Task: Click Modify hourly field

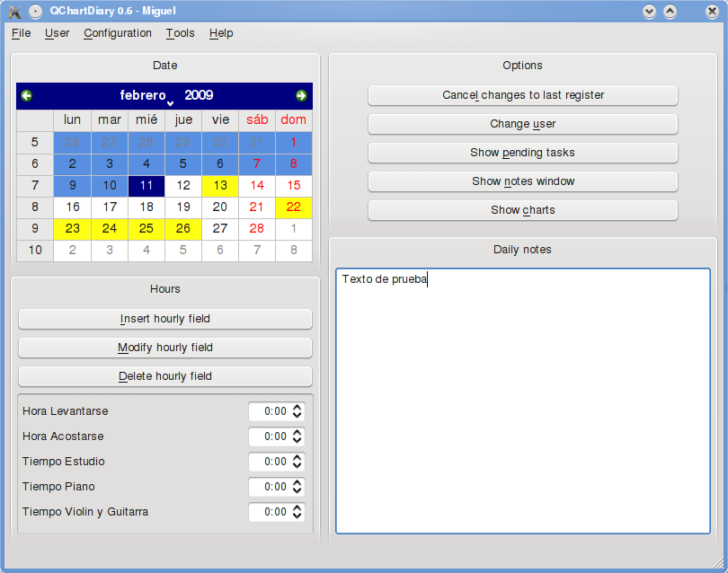Action: click(x=165, y=348)
